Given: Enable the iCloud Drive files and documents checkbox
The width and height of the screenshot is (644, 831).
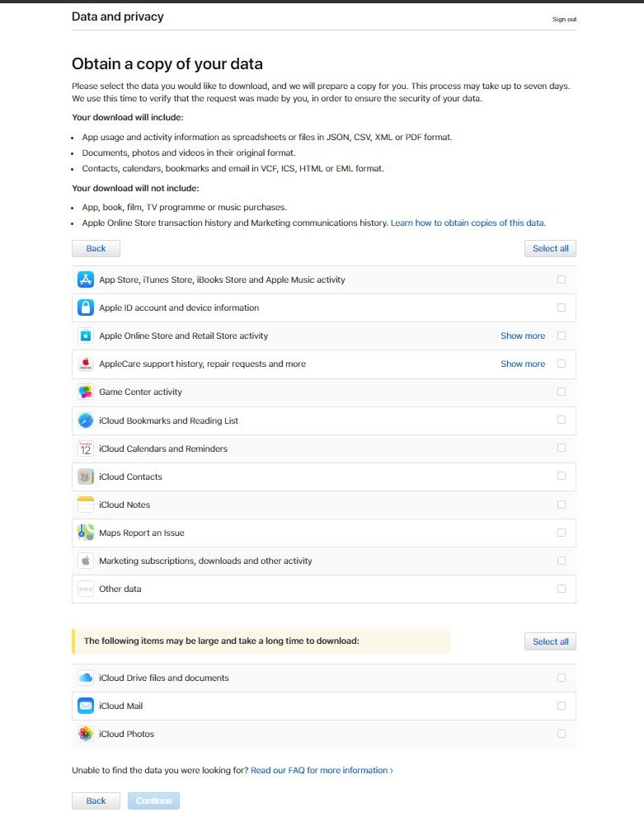Looking at the screenshot, I should pos(562,678).
